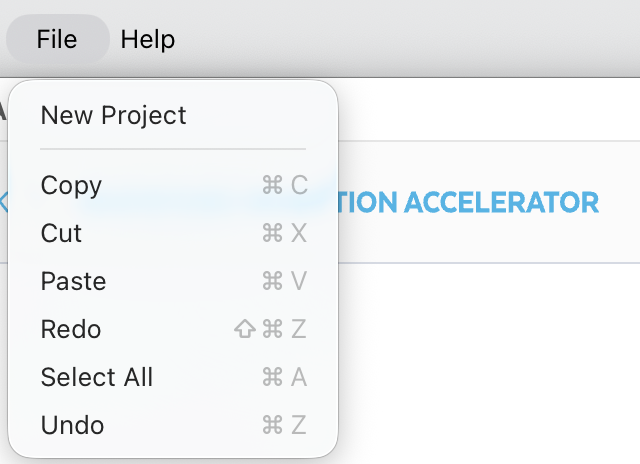Image resolution: width=640 pixels, height=464 pixels.
Task: Pick the Undo menu item
Action: pos(72,425)
